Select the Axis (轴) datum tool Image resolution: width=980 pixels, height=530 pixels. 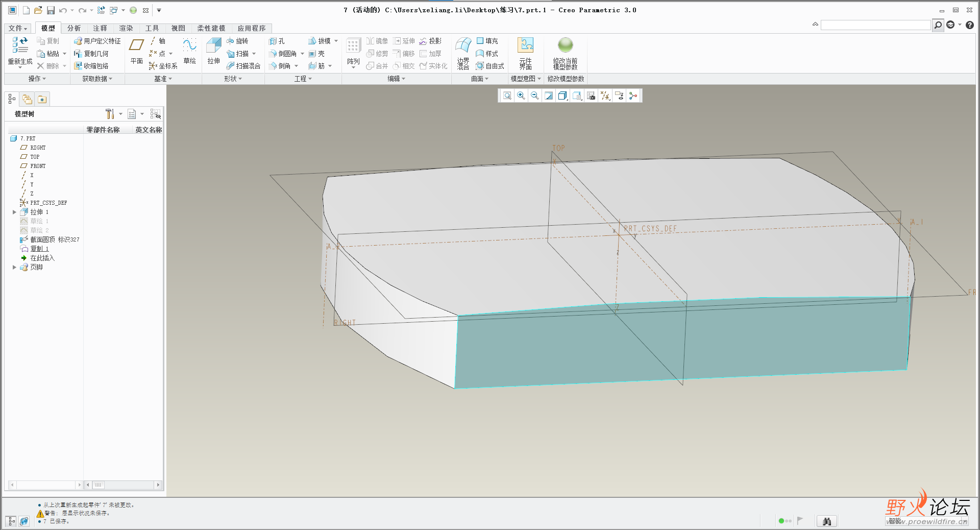click(157, 41)
